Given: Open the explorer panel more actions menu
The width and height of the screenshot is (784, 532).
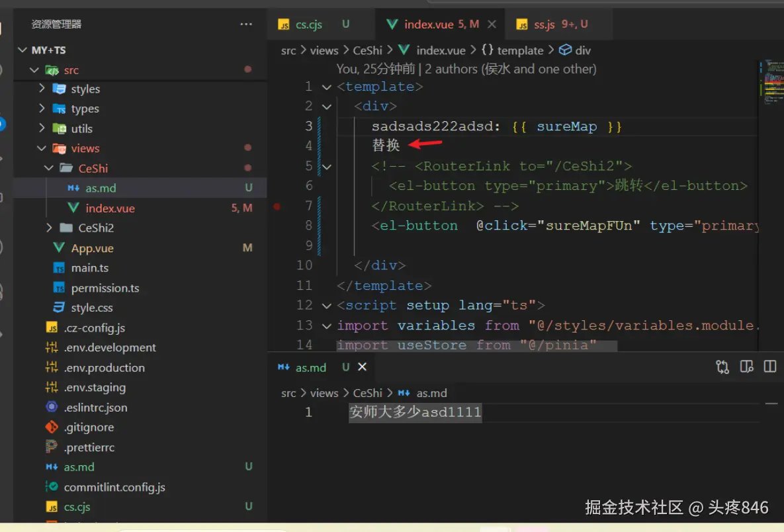Looking at the screenshot, I should click(245, 24).
